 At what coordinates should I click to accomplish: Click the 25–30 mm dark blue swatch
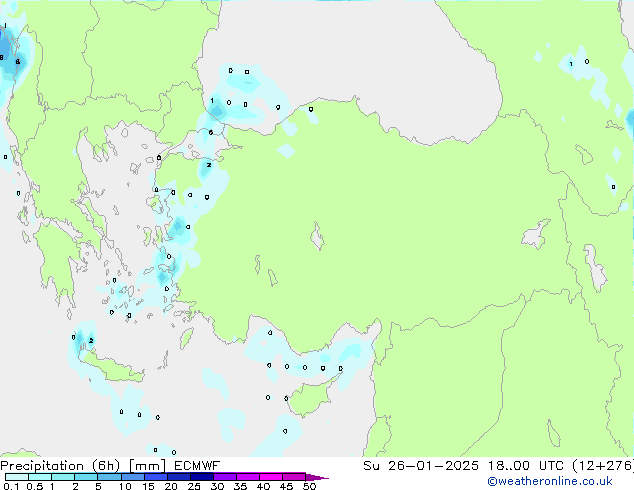(201, 477)
